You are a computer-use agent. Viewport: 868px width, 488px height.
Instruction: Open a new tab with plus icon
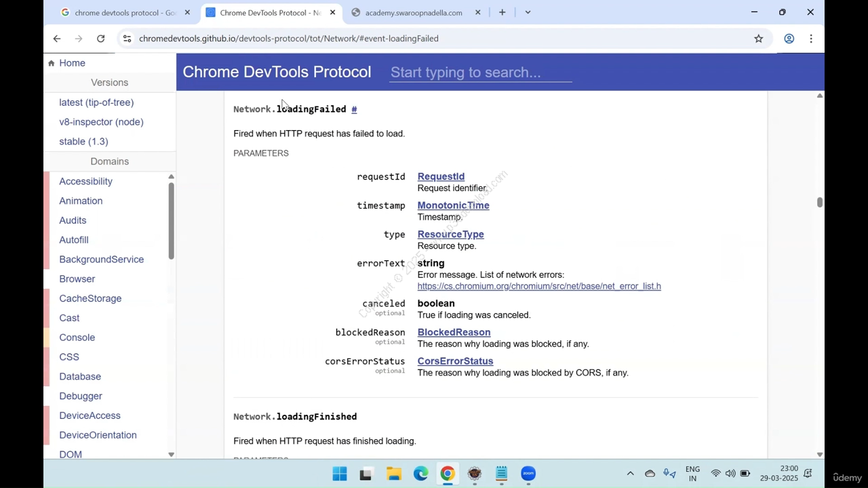pos(502,12)
